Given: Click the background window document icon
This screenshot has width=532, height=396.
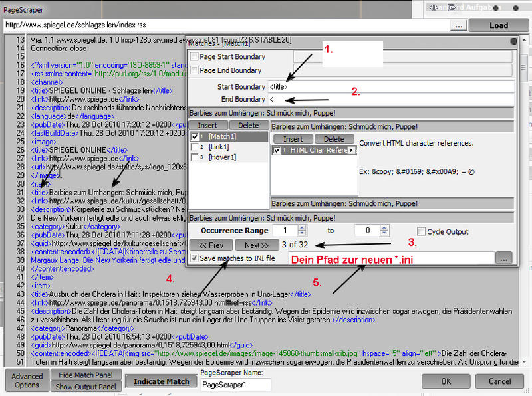Looking at the screenshot, I should (452, 7).
